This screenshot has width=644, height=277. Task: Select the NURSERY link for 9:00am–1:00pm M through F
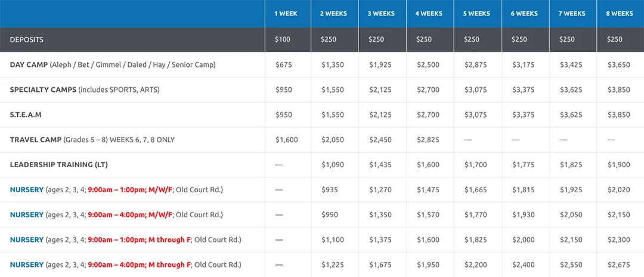[x=27, y=240]
